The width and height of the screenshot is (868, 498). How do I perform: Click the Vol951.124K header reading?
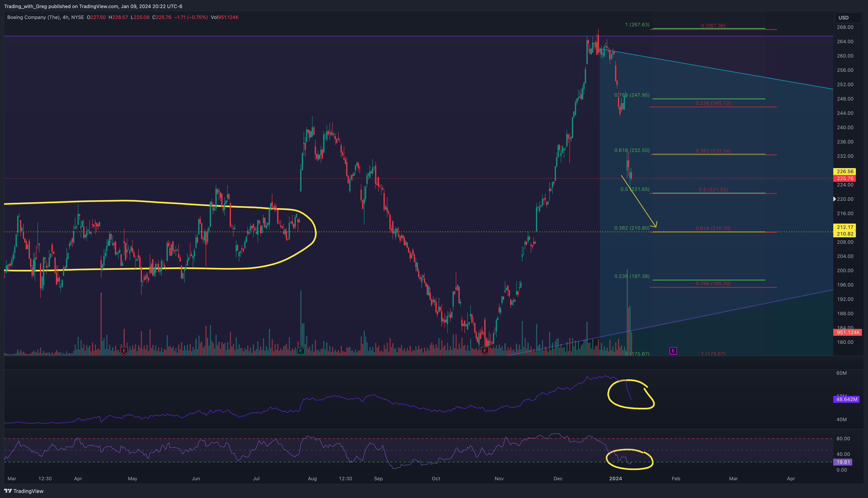(225, 17)
